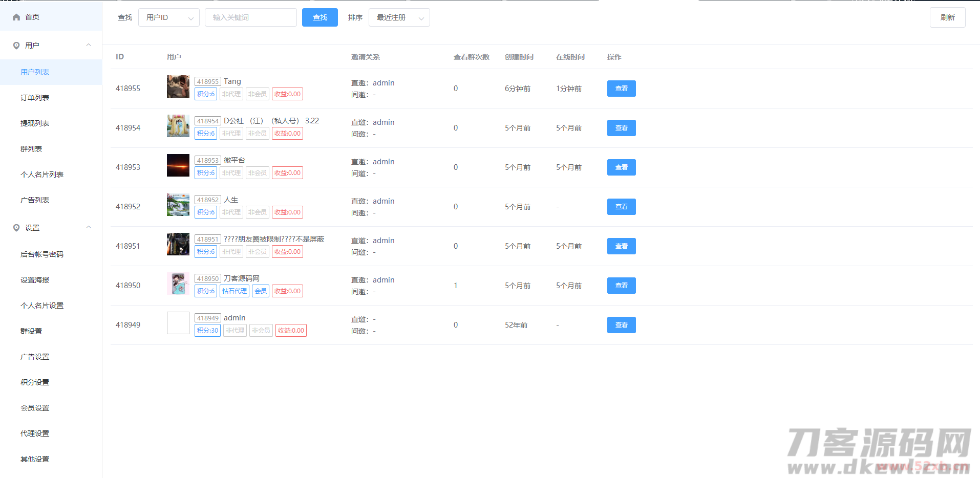The width and height of the screenshot is (980, 478).
Task: Collapse the 设置 sidebar section chevron
Action: pos(89,227)
